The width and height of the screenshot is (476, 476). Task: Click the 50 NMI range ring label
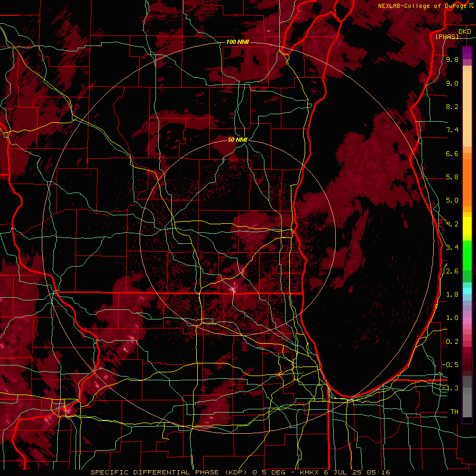[x=237, y=140]
